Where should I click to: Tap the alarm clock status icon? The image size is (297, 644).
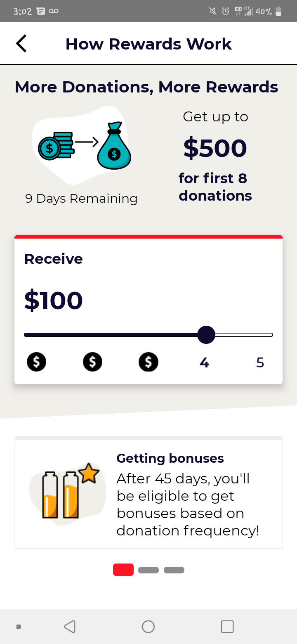pos(226,11)
